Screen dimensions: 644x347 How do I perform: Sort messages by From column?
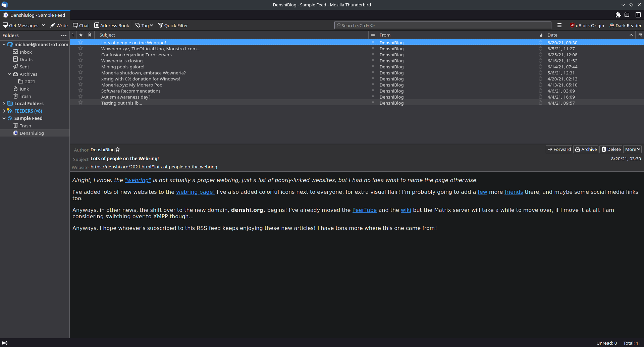point(456,35)
